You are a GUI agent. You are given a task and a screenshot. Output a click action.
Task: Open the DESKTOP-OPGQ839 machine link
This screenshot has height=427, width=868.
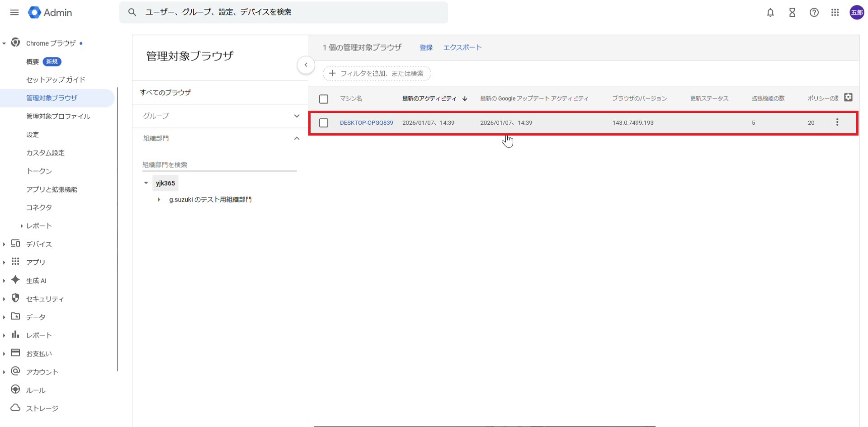(366, 123)
